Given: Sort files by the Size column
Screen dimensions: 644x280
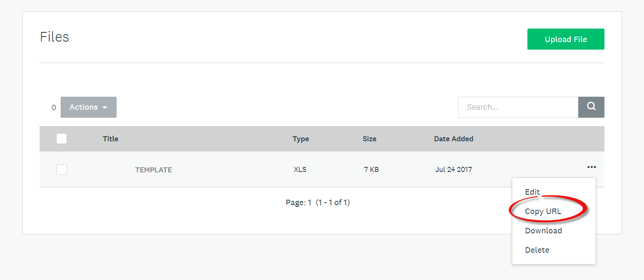Looking at the screenshot, I should (x=369, y=139).
